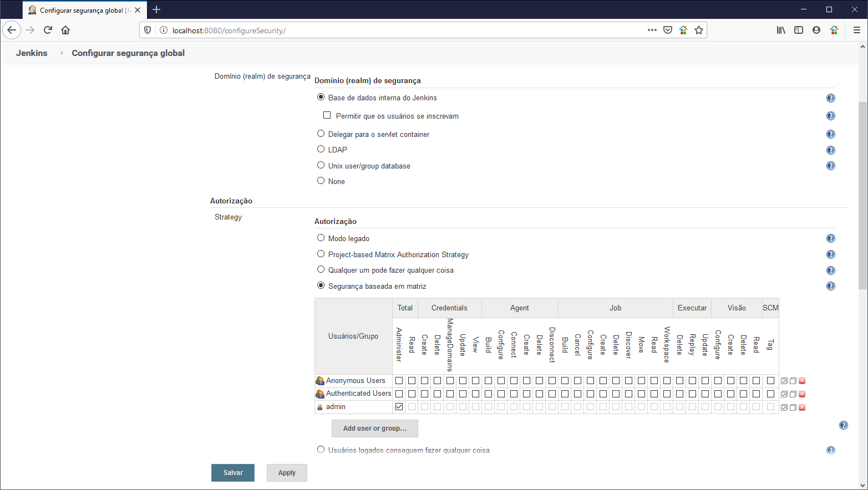This screenshot has height=490, width=868.
Task: Remove the admin row from matrix
Action: [x=802, y=407]
